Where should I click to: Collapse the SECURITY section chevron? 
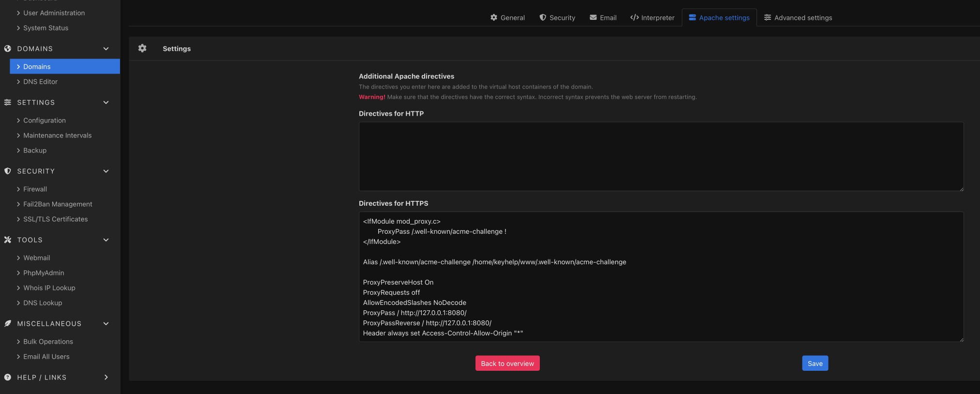(x=106, y=171)
